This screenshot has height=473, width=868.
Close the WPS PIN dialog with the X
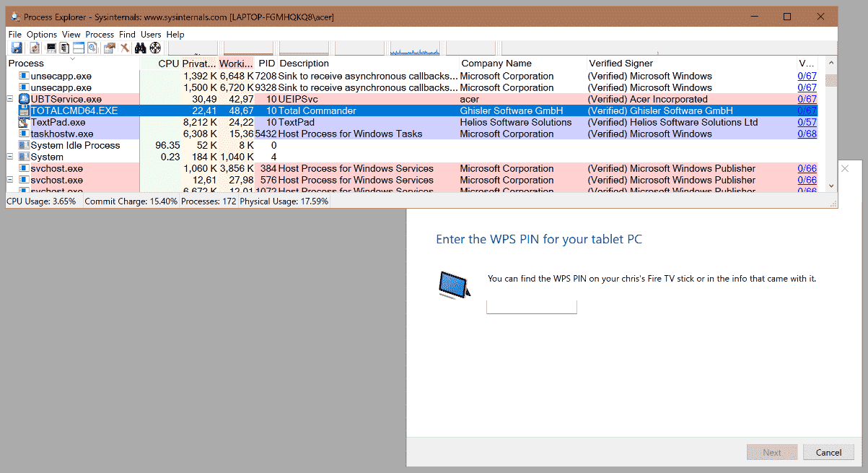846,168
